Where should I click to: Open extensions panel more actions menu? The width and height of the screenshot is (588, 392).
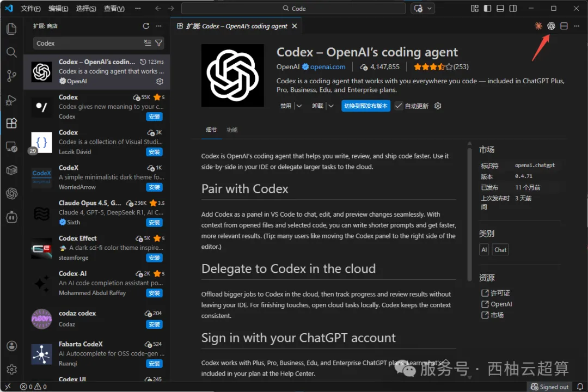[159, 26]
